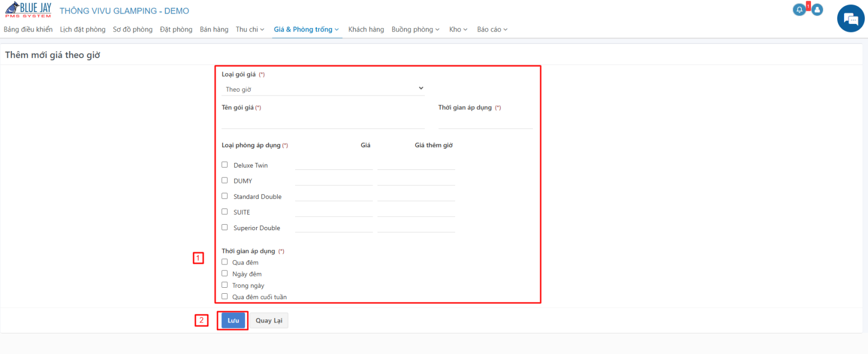Focus the Thời gian áp dụng field
The width and height of the screenshot is (868, 354).
[x=486, y=122]
